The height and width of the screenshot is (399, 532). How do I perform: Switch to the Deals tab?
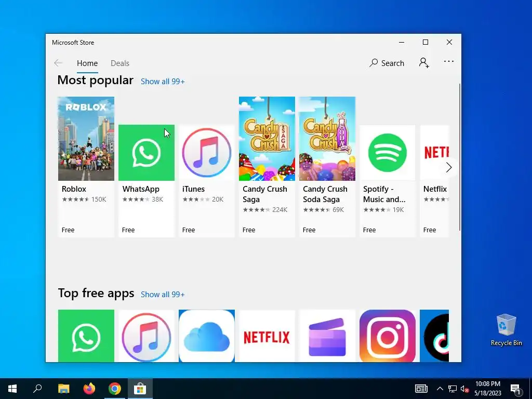click(120, 63)
